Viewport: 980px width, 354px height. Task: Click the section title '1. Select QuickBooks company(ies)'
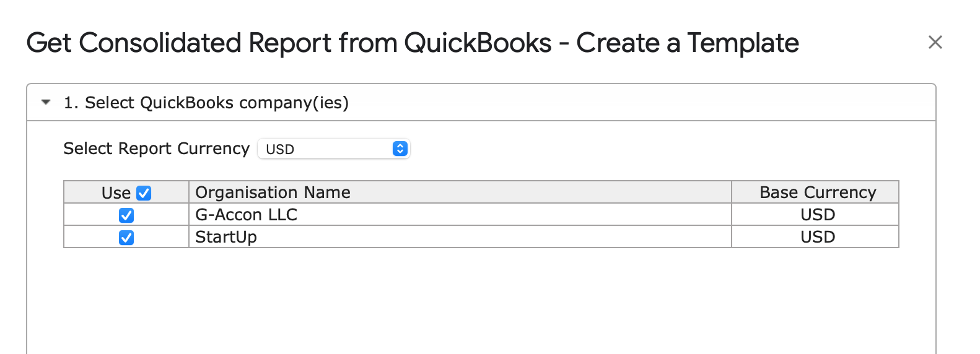coord(206,103)
